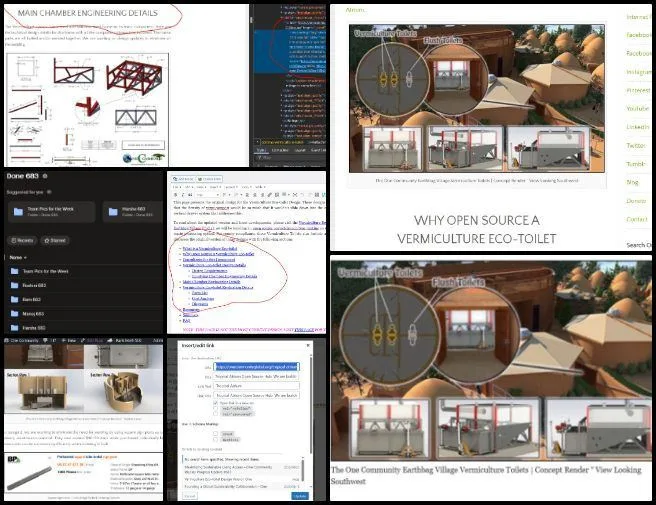This screenshot has height=505, width=656.
Task: Open the Team Pics for the Week suggested folder card
Action: click(45, 211)
